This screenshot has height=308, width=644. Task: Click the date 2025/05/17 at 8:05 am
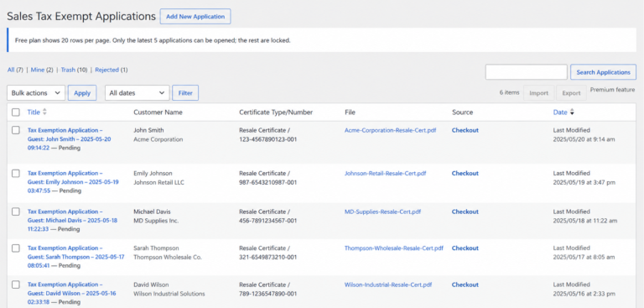[584, 258]
